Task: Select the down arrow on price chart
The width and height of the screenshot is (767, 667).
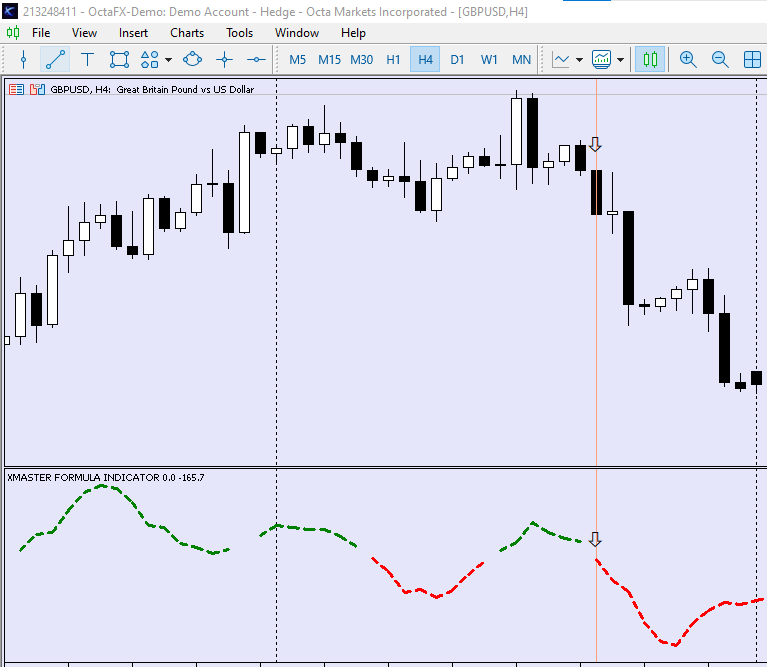Action: coord(595,144)
